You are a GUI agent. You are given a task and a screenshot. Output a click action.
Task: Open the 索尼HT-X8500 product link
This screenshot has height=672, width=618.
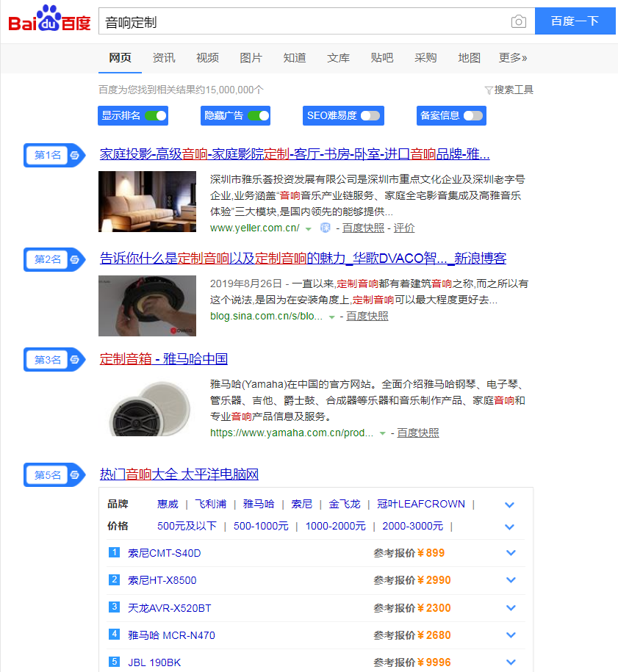[x=162, y=580]
